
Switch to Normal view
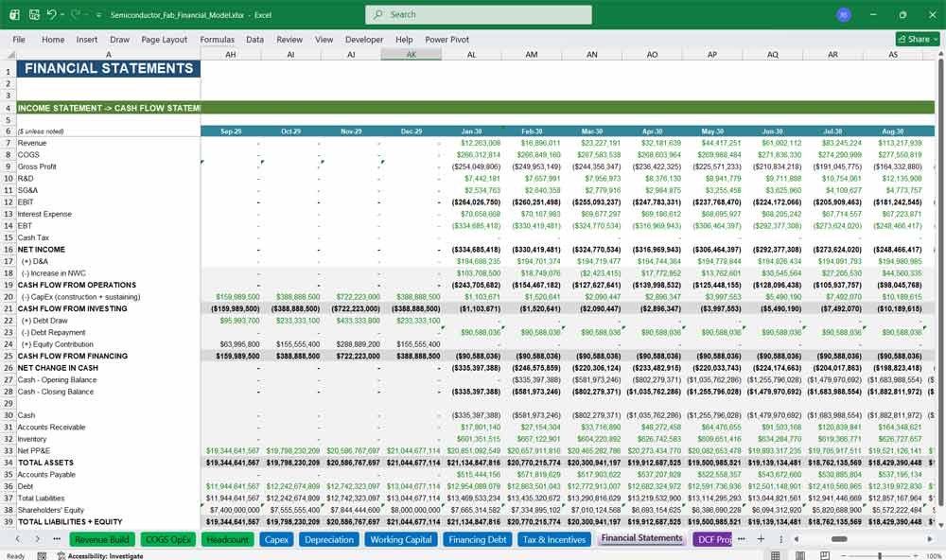point(776,556)
